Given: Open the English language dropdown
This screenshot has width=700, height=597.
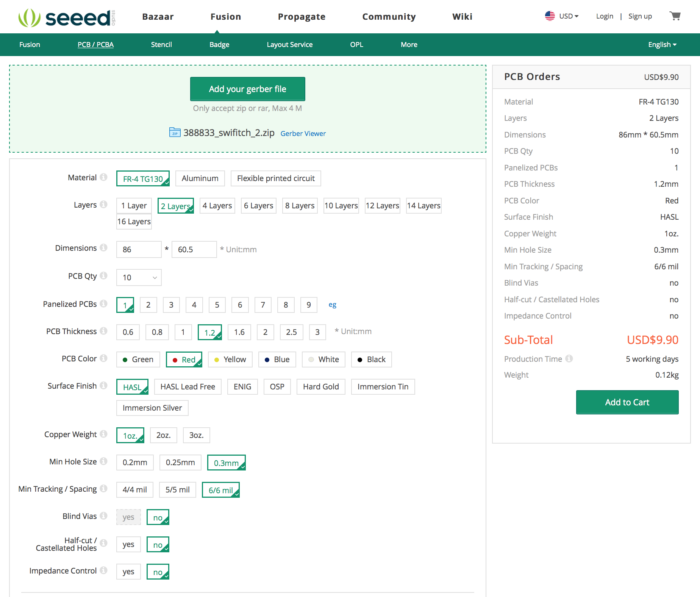Looking at the screenshot, I should [662, 45].
